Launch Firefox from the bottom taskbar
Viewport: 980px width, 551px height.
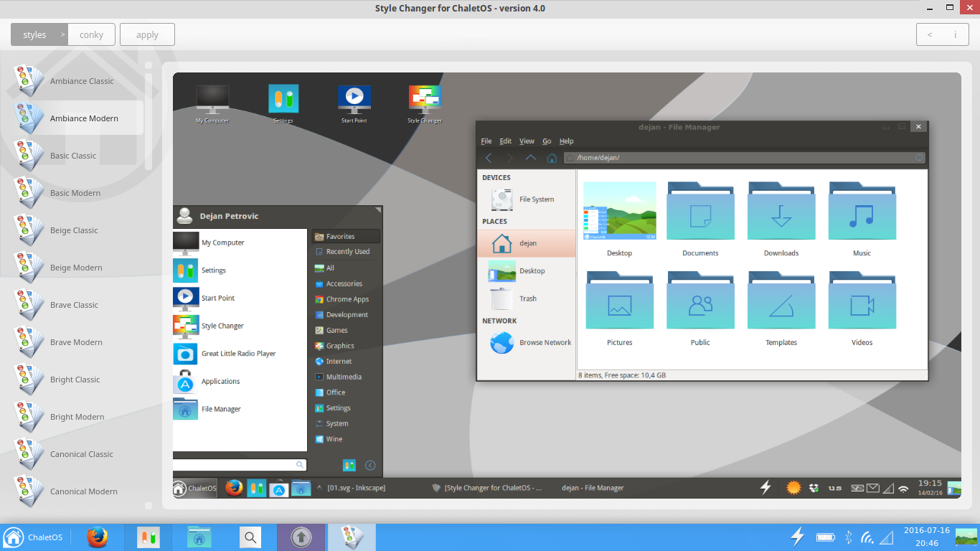[x=98, y=537]
